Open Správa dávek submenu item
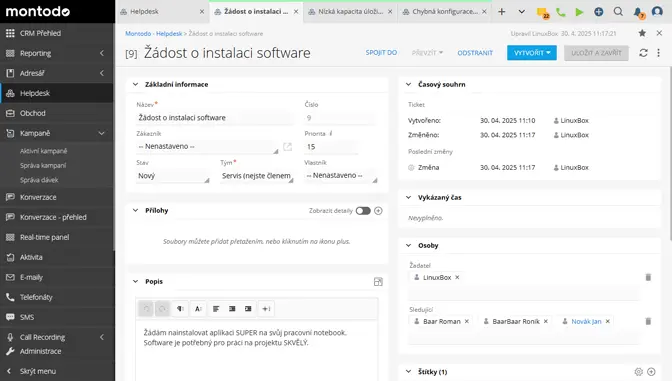 click(39, 180)
